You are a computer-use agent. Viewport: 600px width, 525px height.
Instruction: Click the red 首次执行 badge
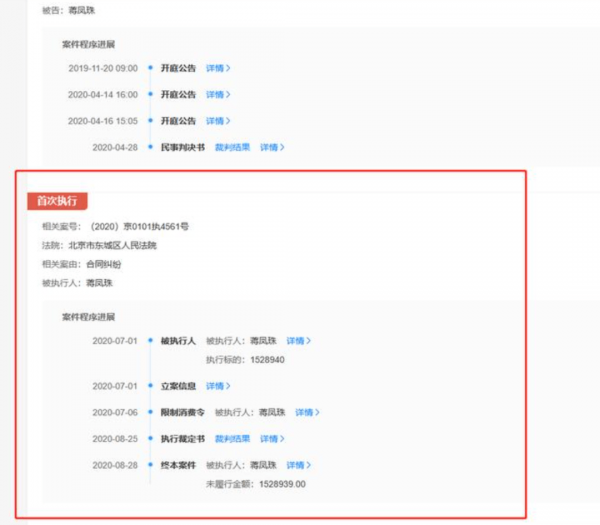[56, 201]
